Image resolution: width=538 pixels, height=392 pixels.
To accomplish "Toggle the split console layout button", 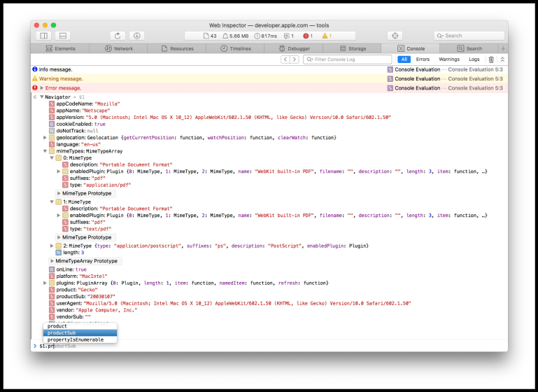I will (63, 36).
